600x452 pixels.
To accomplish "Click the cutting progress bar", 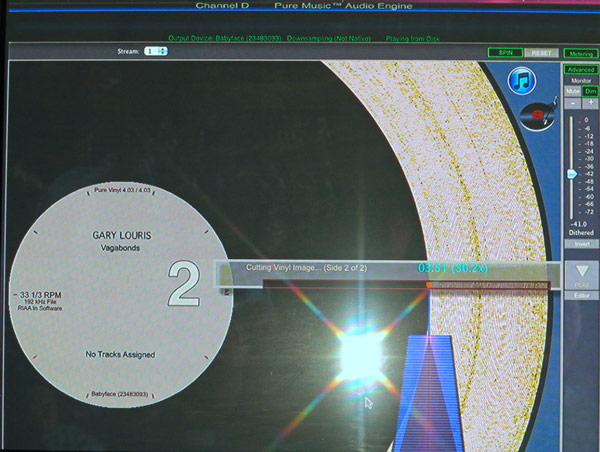I will point(406,285).
